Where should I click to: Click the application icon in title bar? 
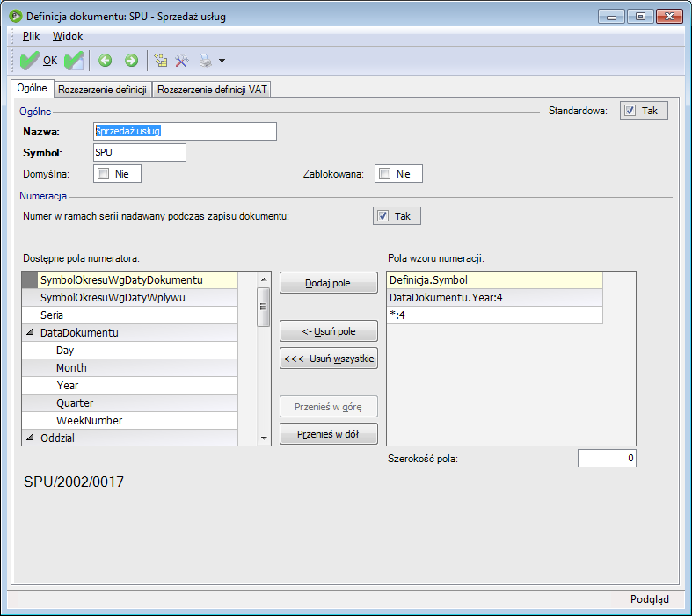16,17
